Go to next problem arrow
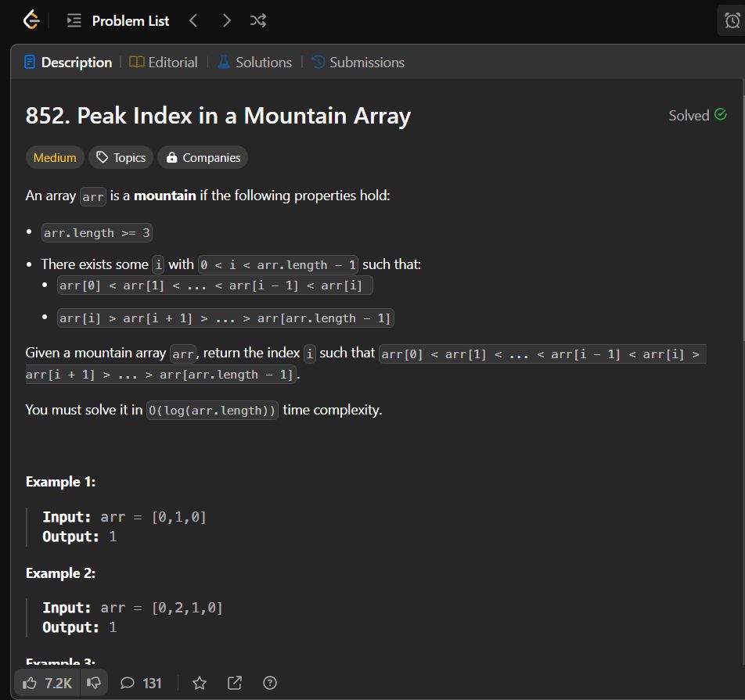The height and width of the screenshot is (700, 745). (x=227, y=20)
